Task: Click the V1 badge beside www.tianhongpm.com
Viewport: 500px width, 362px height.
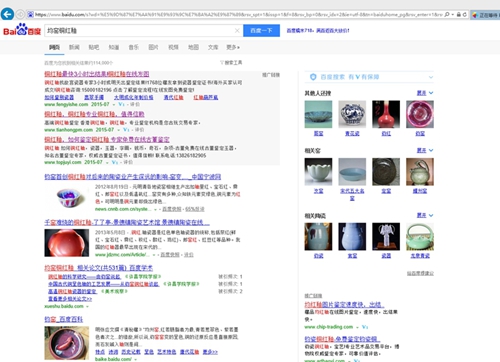Action: [x=126, y=130]
